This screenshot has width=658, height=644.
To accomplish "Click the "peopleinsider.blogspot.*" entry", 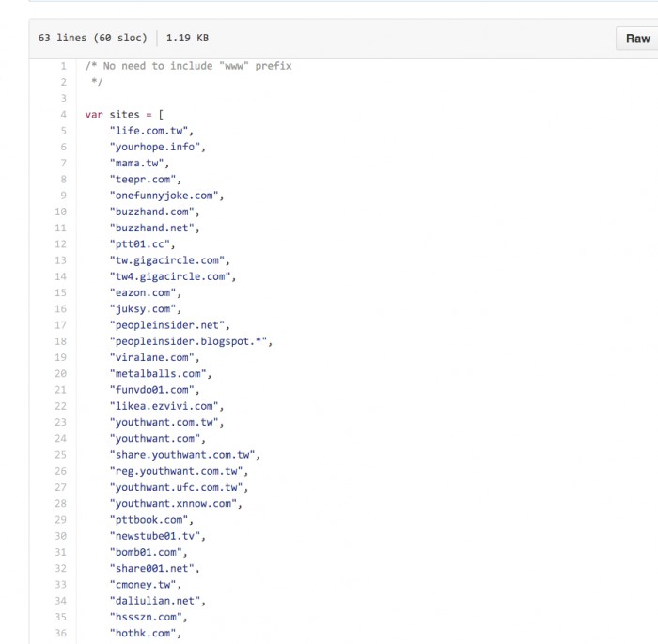I will click(x=192, y=341).
